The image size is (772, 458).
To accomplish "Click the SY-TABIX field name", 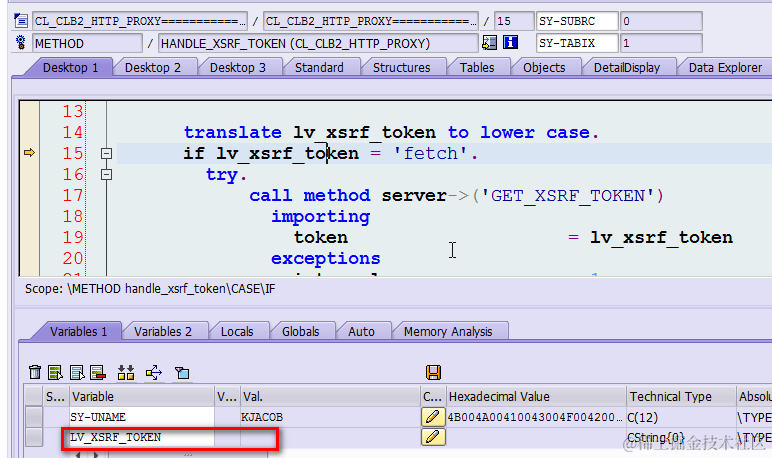I will (577, 43).
